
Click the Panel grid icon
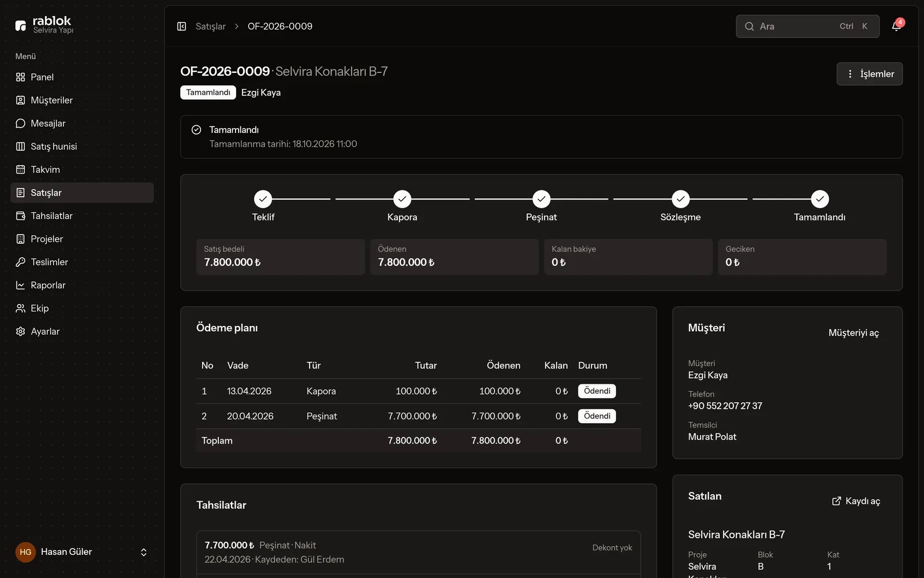20,77
